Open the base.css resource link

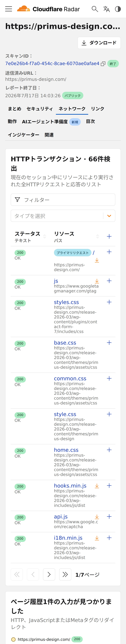click(x=65, y=343)
